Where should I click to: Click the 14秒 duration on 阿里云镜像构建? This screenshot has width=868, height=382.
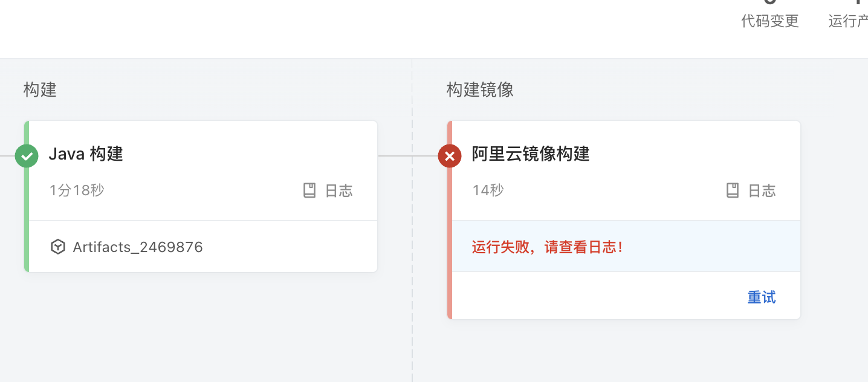488,190
